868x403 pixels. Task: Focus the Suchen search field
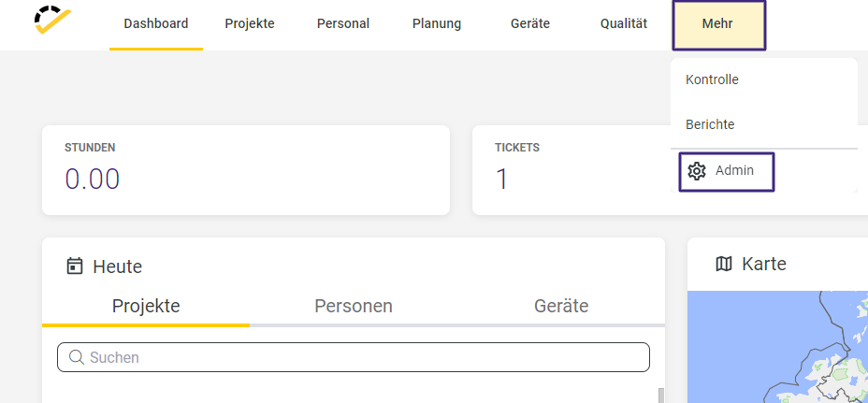pyautogui.click(x=354, y=357)
